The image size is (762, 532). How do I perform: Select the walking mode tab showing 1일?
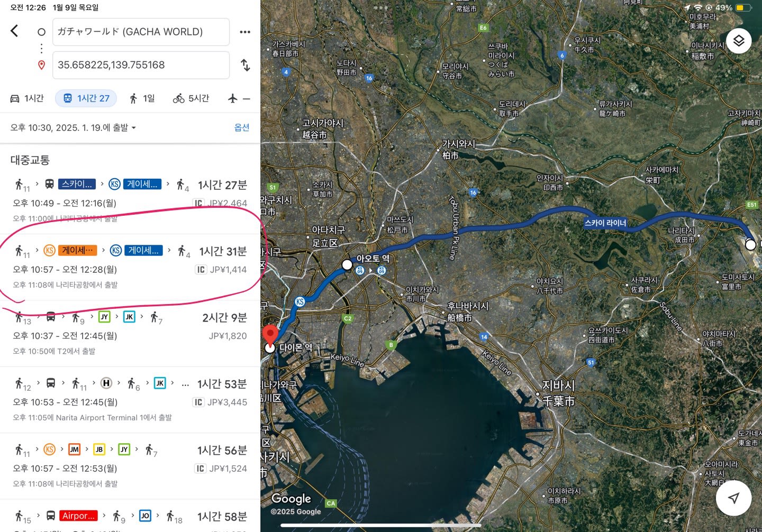(x=142, y=98)
